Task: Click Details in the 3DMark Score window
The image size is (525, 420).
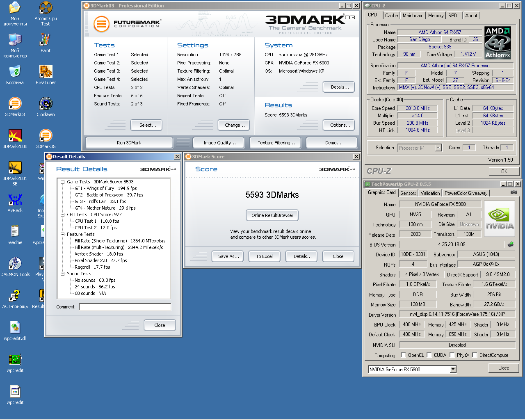Action: (x=302, y=256)
